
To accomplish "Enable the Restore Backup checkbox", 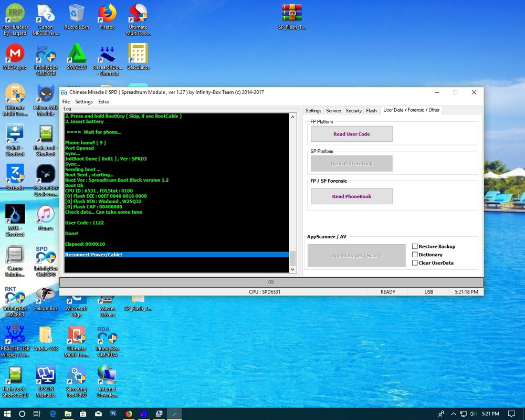I will (415, 247).
